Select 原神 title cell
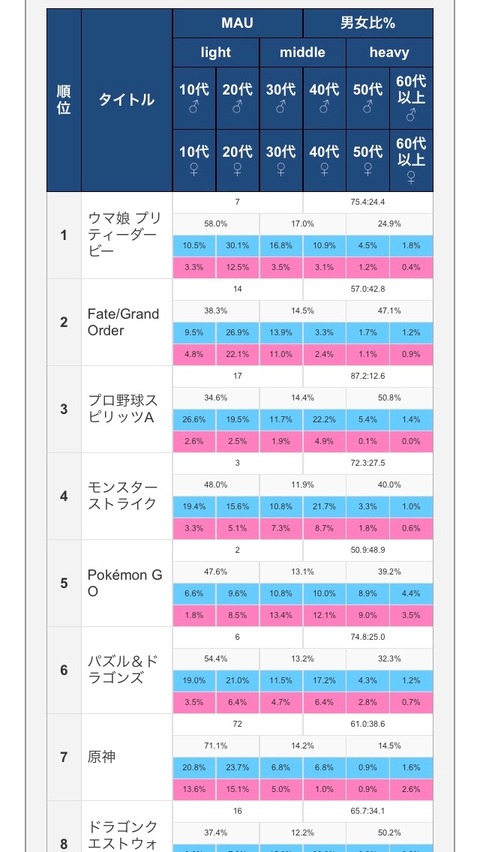 pos(127,757)
